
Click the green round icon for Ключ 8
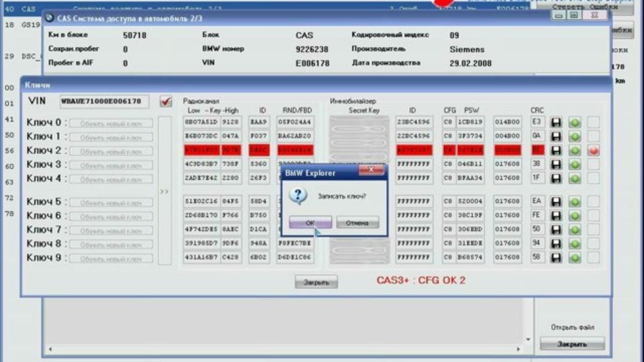tap(575, 244)
